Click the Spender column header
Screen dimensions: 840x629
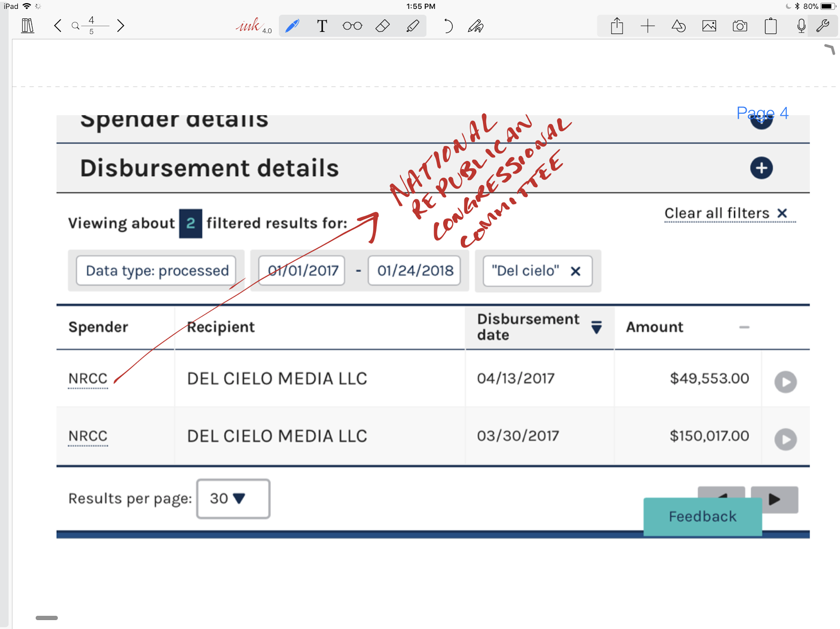[x=98, y=327]
